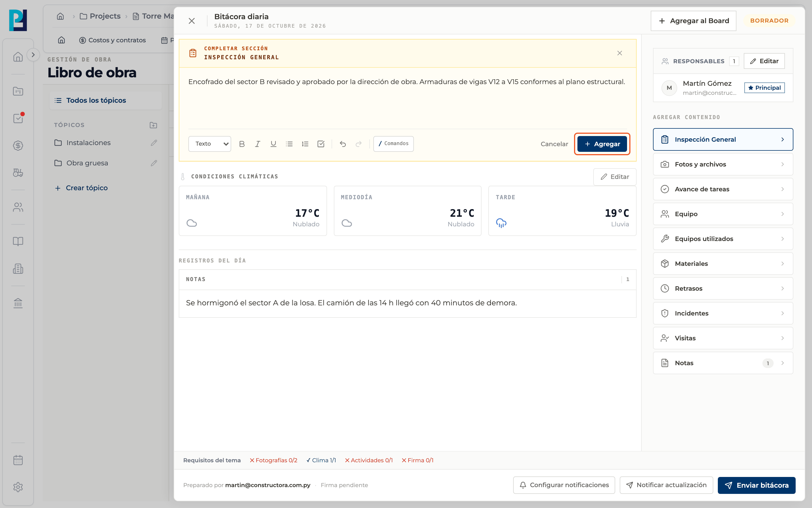Dismiss the Completar Sección banner
Viewport: 812px width, 508px height.
click(619, 53)
